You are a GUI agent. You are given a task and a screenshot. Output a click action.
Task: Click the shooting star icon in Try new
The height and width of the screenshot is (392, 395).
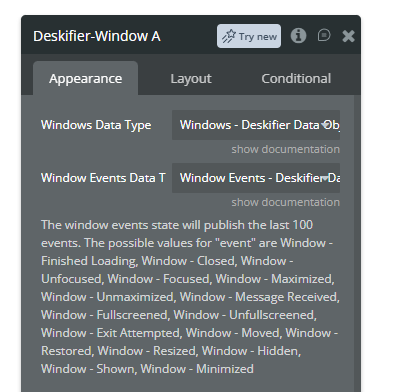pos(229,36)
